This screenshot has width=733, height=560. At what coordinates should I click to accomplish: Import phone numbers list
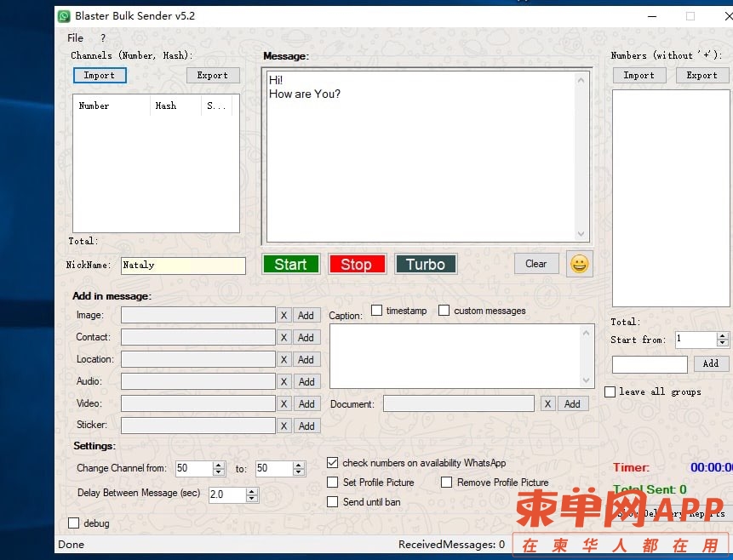tap(639, 75)
